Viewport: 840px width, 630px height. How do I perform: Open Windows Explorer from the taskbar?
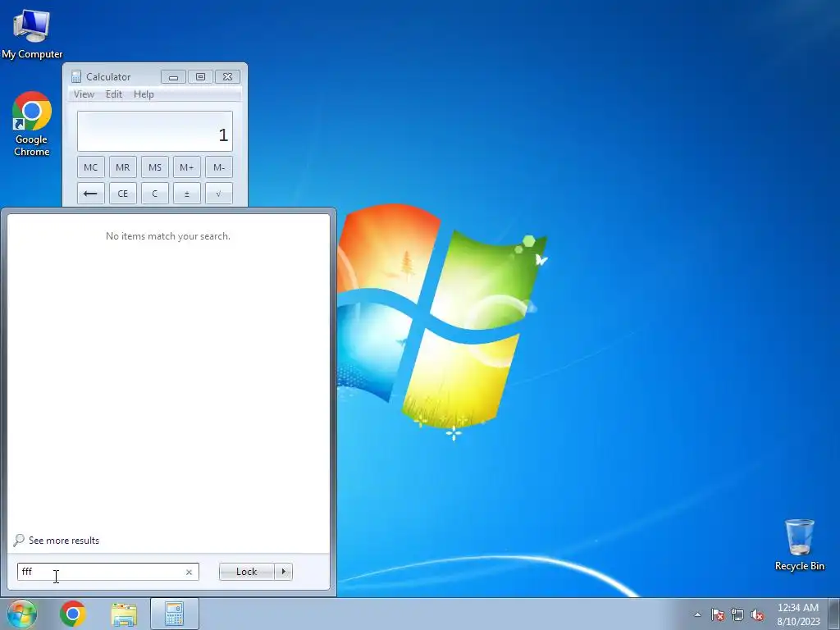click(x=124, y=614)
